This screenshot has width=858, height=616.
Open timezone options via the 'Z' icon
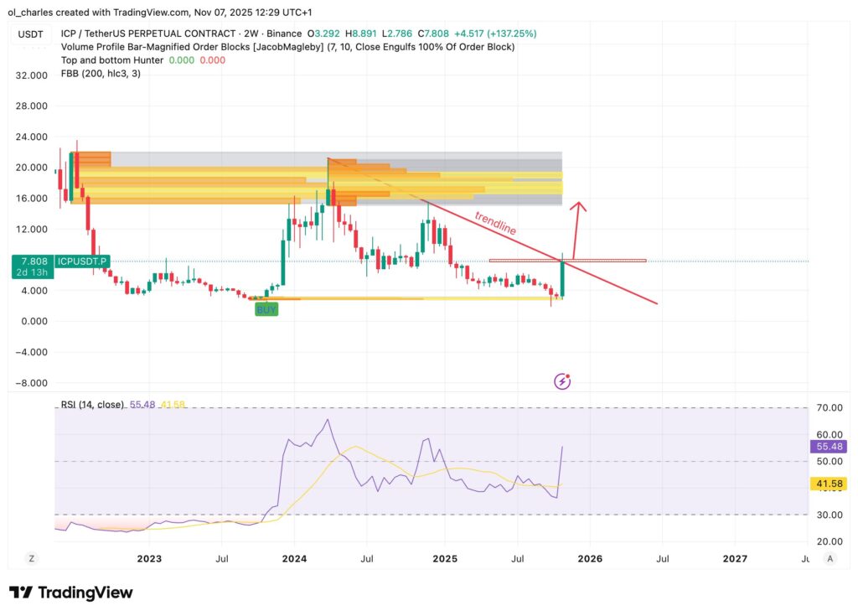pos(31,557)
